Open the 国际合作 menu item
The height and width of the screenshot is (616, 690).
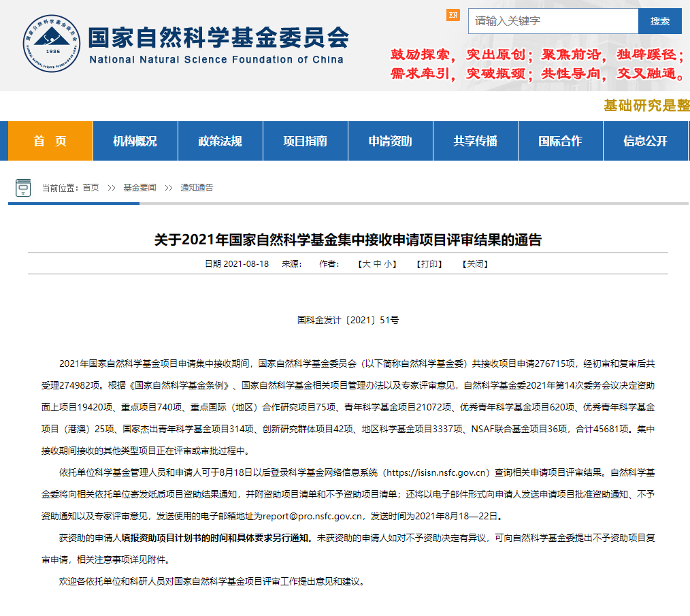click(x=560, y=141)
